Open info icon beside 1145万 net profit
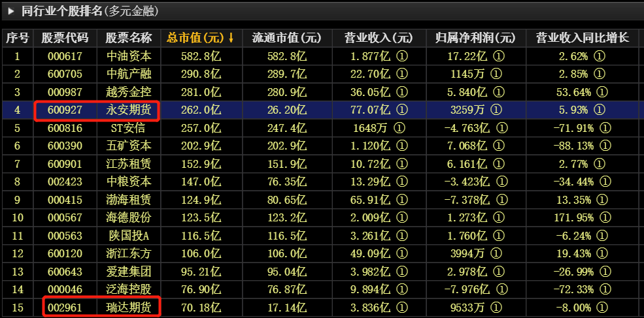Screen dimensions: 644x318 (x=496, y=74)
